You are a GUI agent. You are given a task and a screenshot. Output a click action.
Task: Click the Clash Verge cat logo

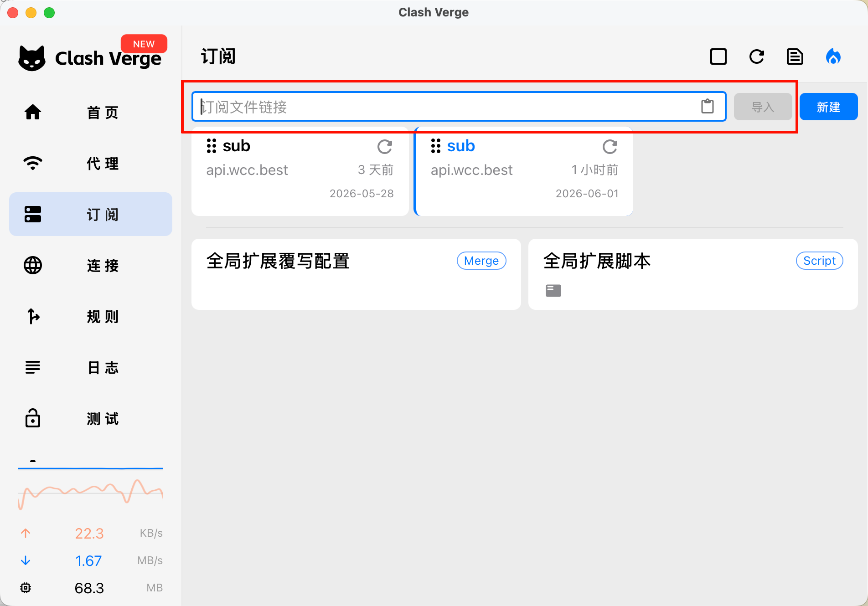click(32, 58)
